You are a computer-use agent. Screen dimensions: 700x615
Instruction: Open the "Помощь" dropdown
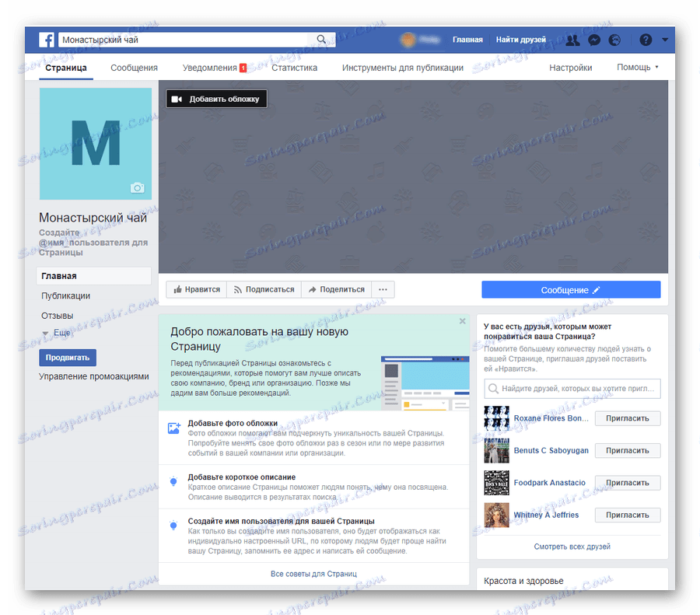coord(637,68)
